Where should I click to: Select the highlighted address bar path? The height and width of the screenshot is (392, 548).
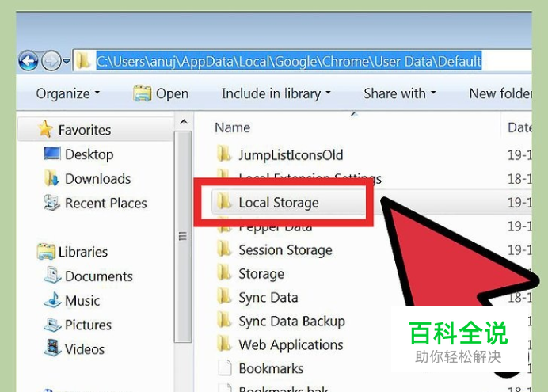(x=289, y=62)
